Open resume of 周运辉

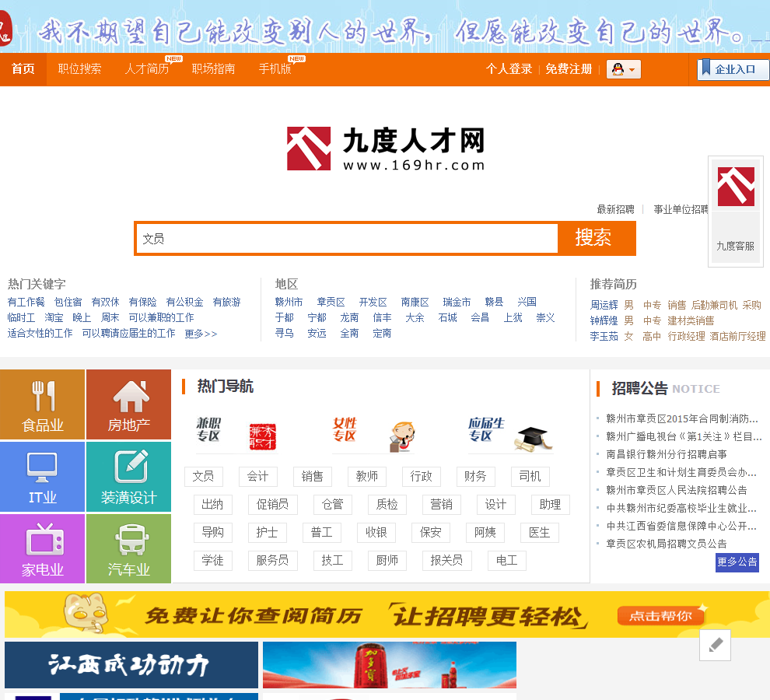[x=604, y=305]
